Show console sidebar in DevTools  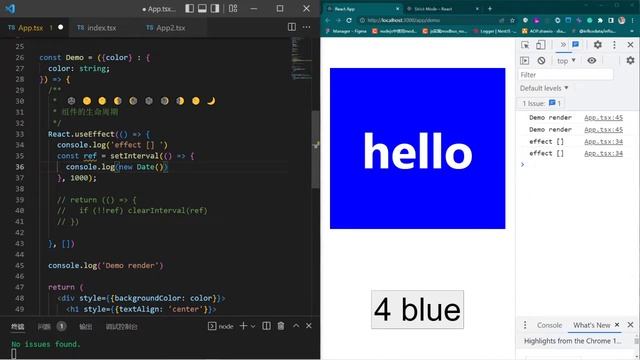coord(524,61)
